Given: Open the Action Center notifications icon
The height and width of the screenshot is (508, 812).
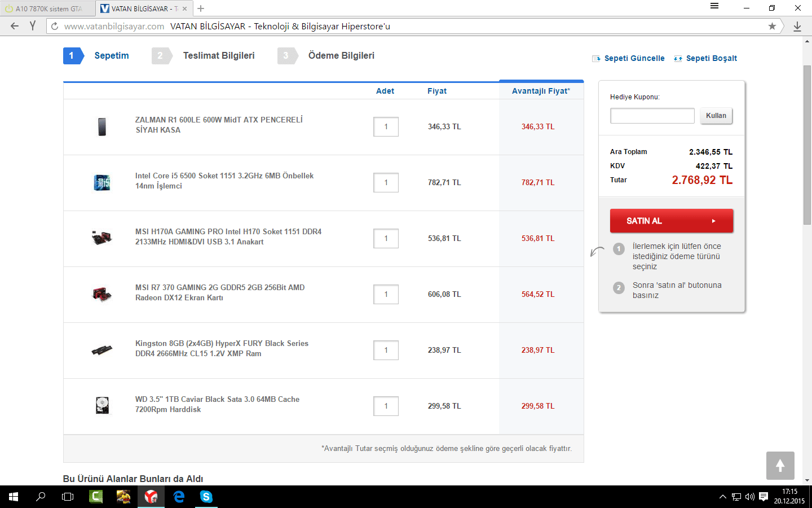Looking at the screenshot, I should 764,497.
